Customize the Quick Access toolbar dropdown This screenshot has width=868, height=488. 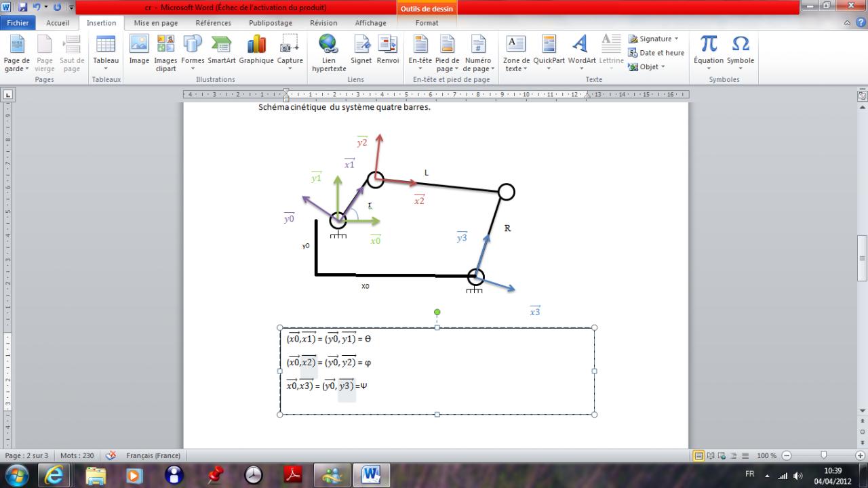[71, 7]
